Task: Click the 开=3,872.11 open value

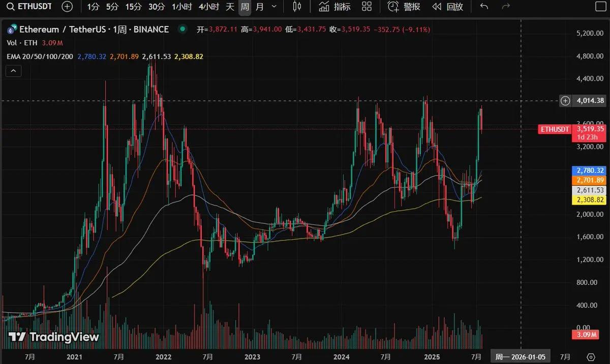Action: pos(217,30)
